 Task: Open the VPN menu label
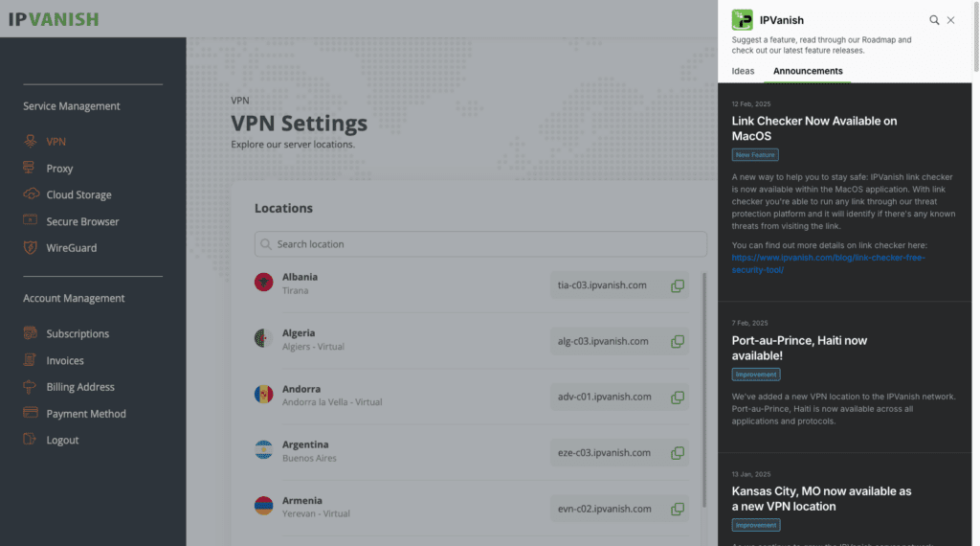56,142
